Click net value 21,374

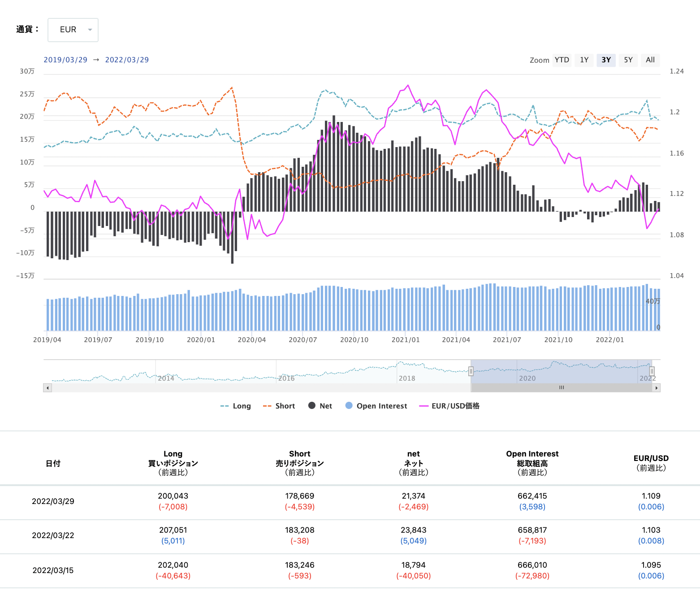(414, 496)
